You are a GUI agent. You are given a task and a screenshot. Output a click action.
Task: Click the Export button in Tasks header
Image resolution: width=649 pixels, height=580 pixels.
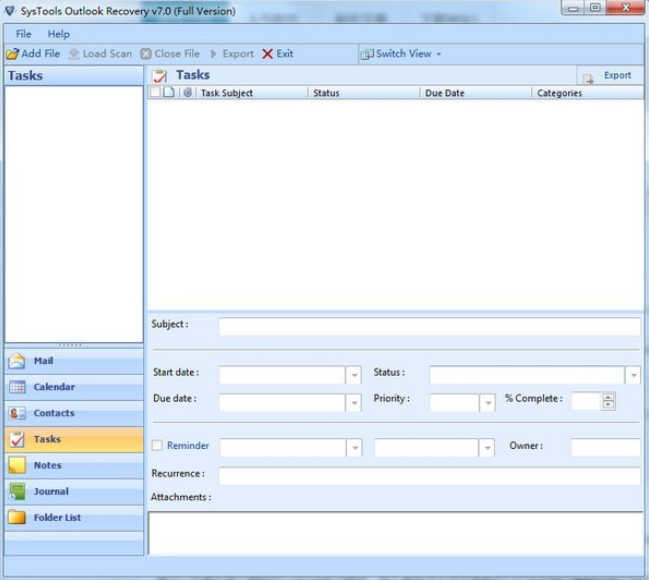click(608, 76)
